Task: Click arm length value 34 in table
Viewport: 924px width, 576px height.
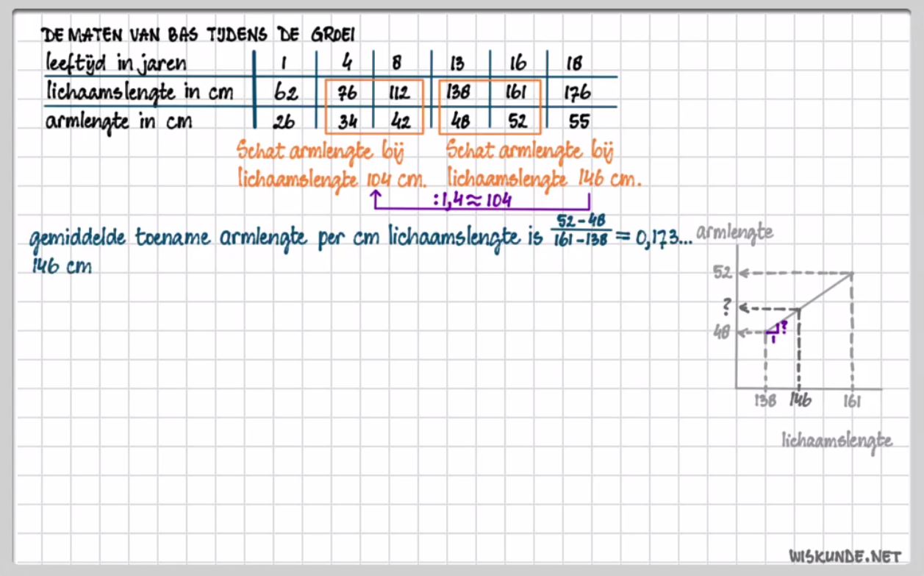Action: tap(348, 121)
